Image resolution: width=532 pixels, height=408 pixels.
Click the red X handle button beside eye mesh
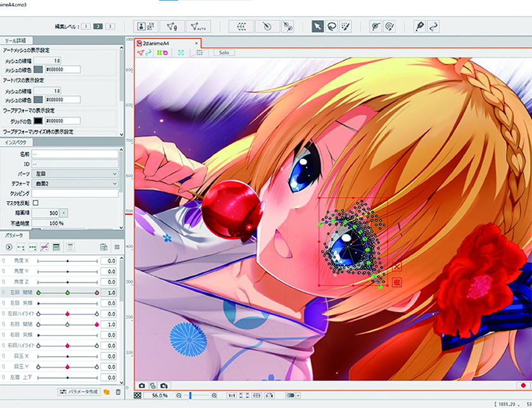[396, 267]
